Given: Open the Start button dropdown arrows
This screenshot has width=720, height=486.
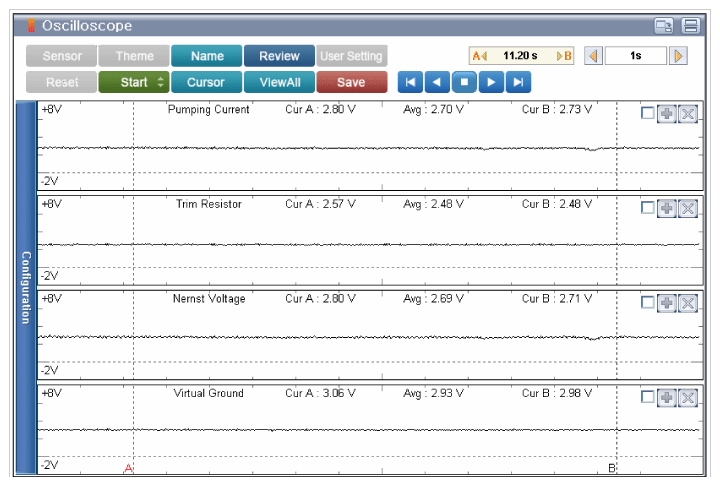Looking at the screenshot, I should [x=160, y=82].
